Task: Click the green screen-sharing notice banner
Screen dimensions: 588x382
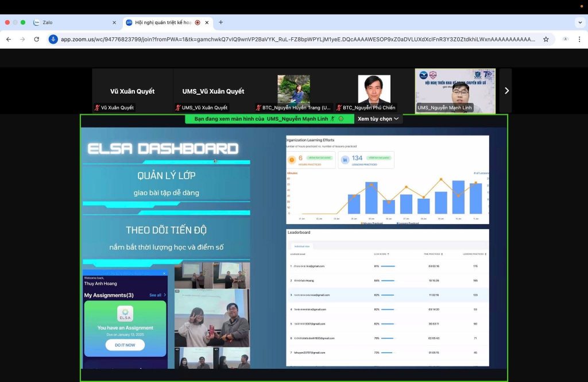Action: pos(269,119)
